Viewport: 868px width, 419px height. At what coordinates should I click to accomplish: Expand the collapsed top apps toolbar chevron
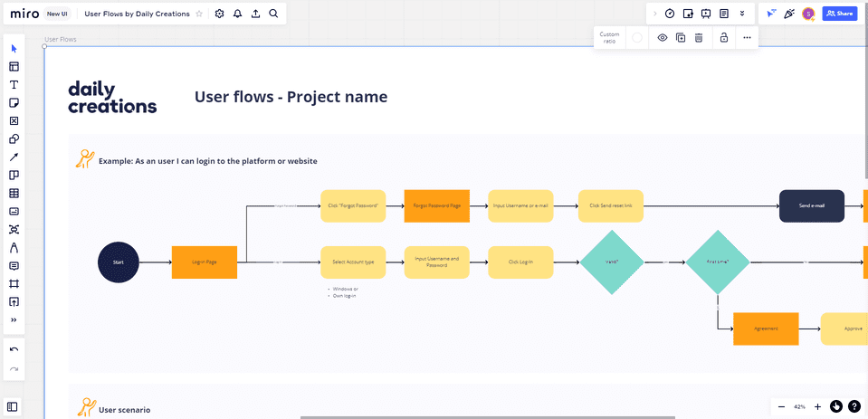(655, 14)
